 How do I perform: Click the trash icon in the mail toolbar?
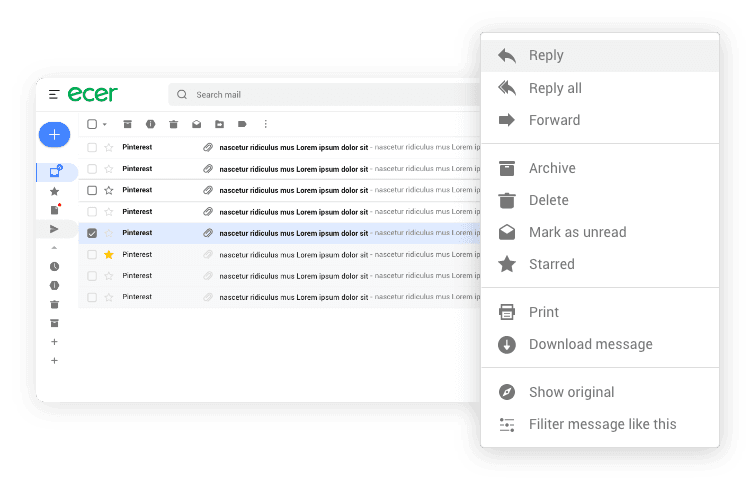coord(173,124)
